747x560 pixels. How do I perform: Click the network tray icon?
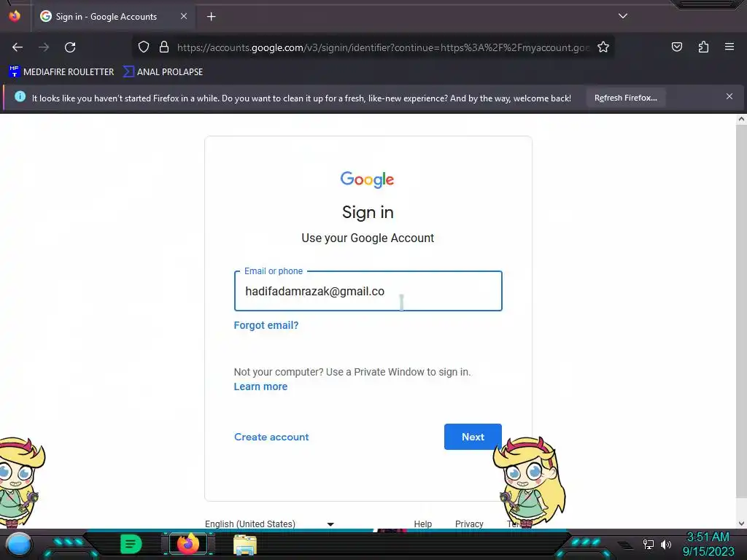[x=648, y=544]
